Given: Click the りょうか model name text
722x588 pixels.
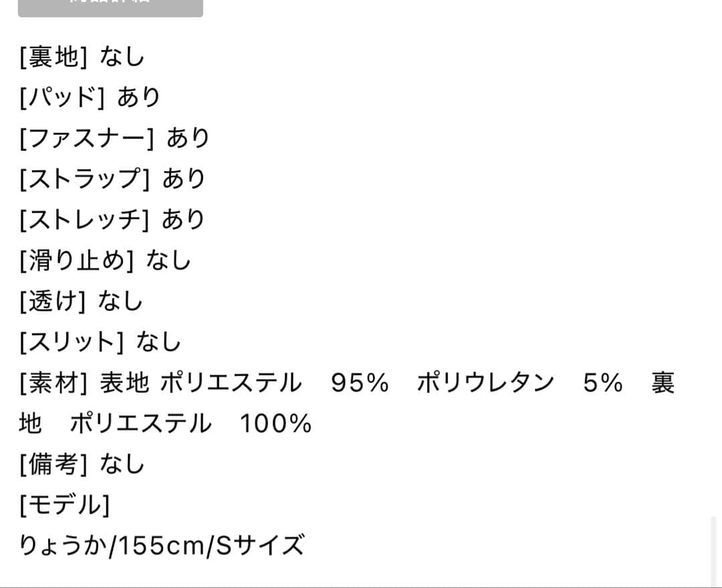Looking at the screenshot, I should click(62, 546).
